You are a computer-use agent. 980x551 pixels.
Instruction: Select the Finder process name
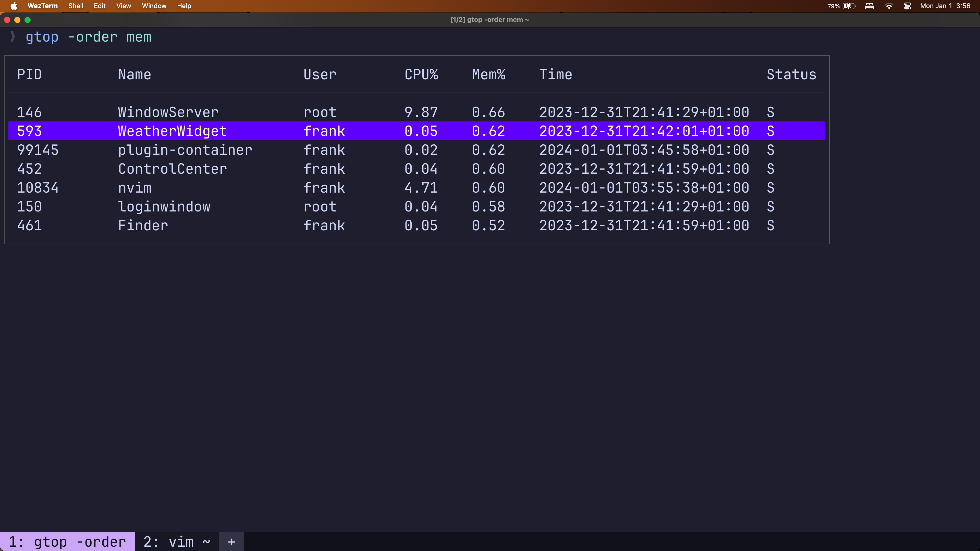click(143, 226)
